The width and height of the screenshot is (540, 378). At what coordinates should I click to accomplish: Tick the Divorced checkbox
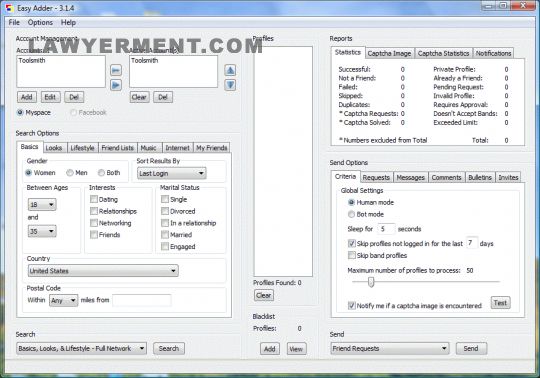tap(165, 211)
